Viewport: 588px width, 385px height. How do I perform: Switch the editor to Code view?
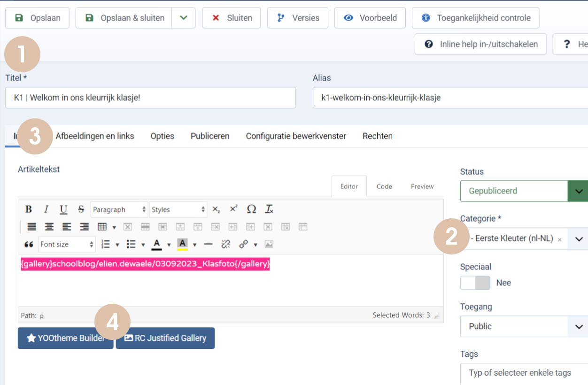pos(384,186)
